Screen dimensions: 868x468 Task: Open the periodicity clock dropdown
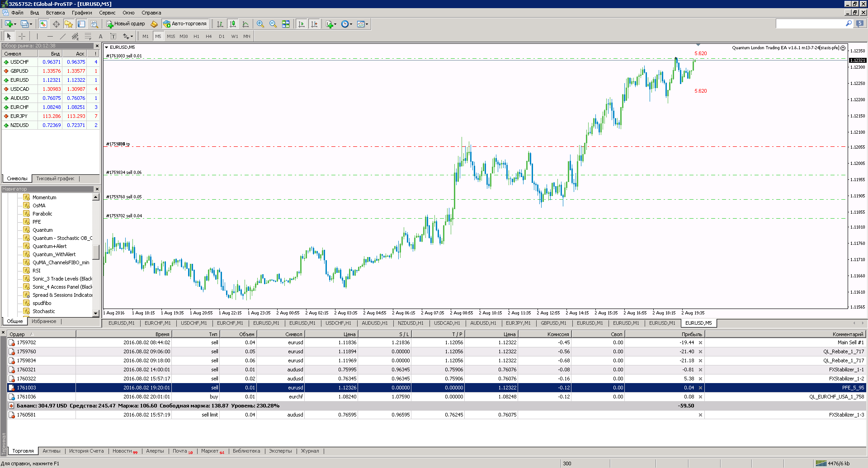(x=346, y=24)
